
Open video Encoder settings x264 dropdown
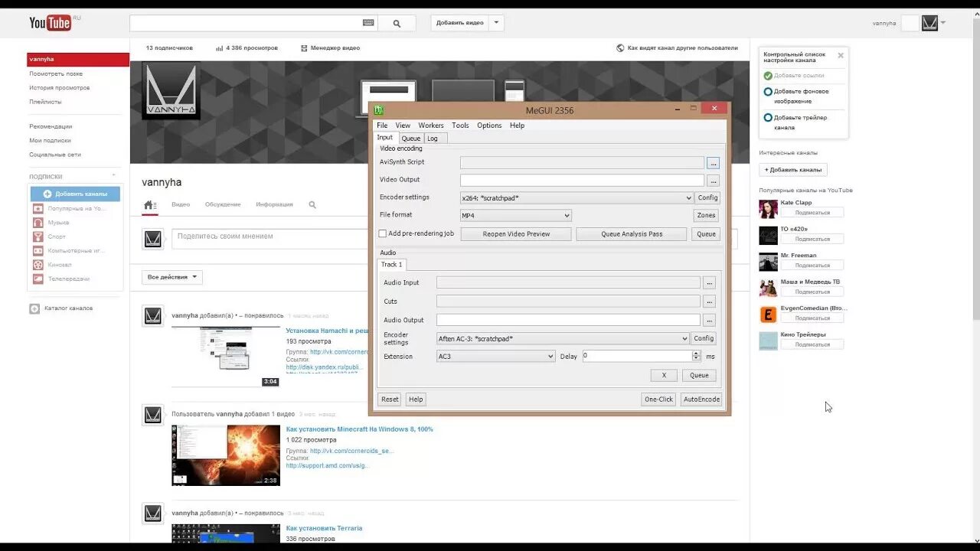pos(577,198)
